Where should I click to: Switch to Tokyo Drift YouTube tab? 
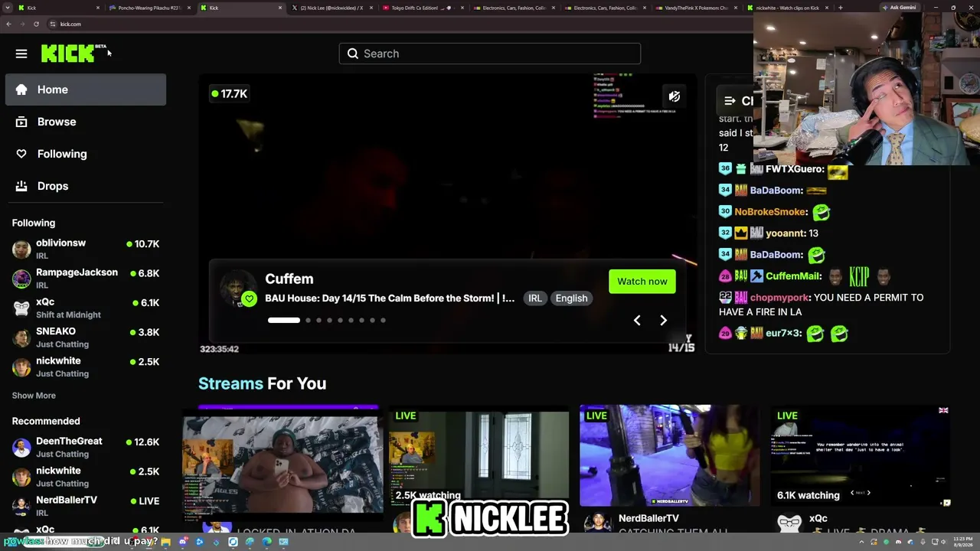tap(422, 8)
